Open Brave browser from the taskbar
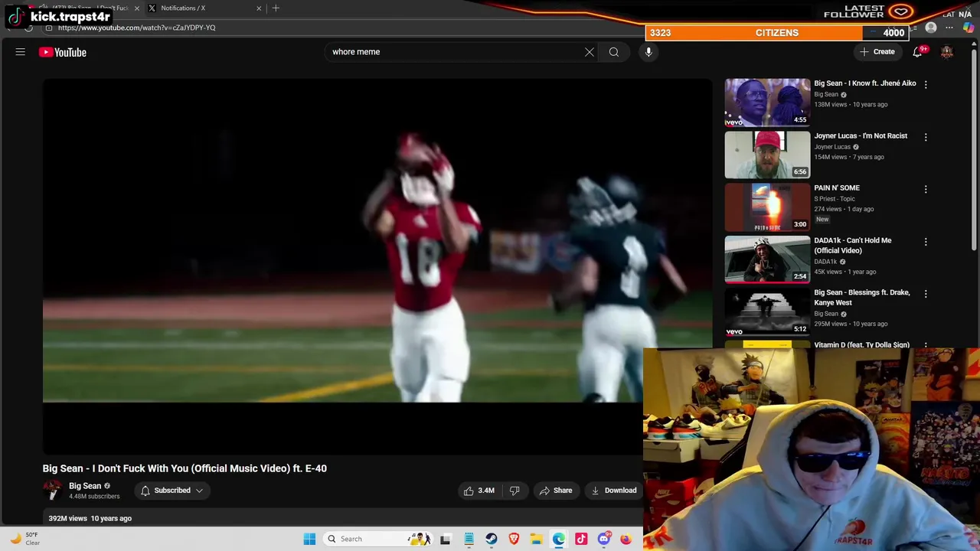 pyautogui.click(x=514, y=539)
